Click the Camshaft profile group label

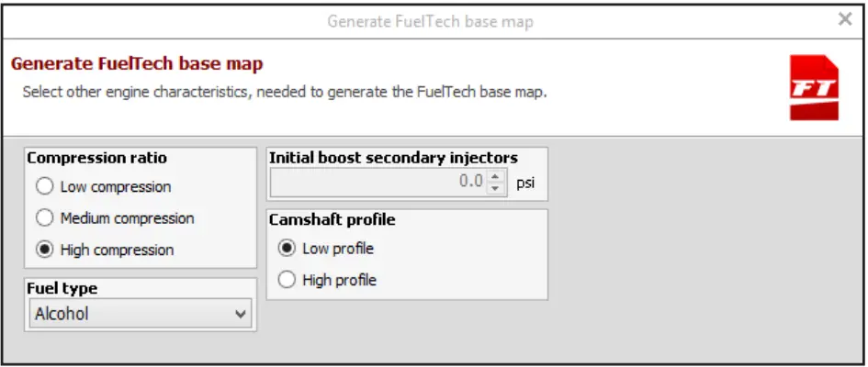pos(330,220)
